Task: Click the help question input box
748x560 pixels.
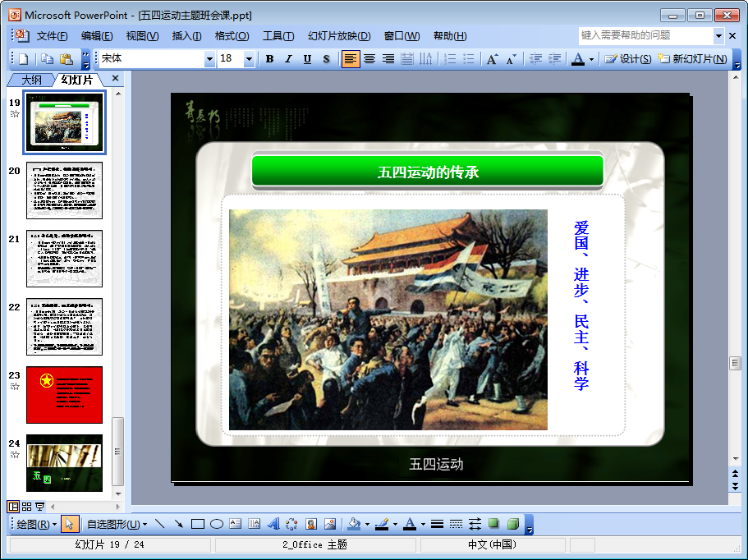Action: click(646, 35)
